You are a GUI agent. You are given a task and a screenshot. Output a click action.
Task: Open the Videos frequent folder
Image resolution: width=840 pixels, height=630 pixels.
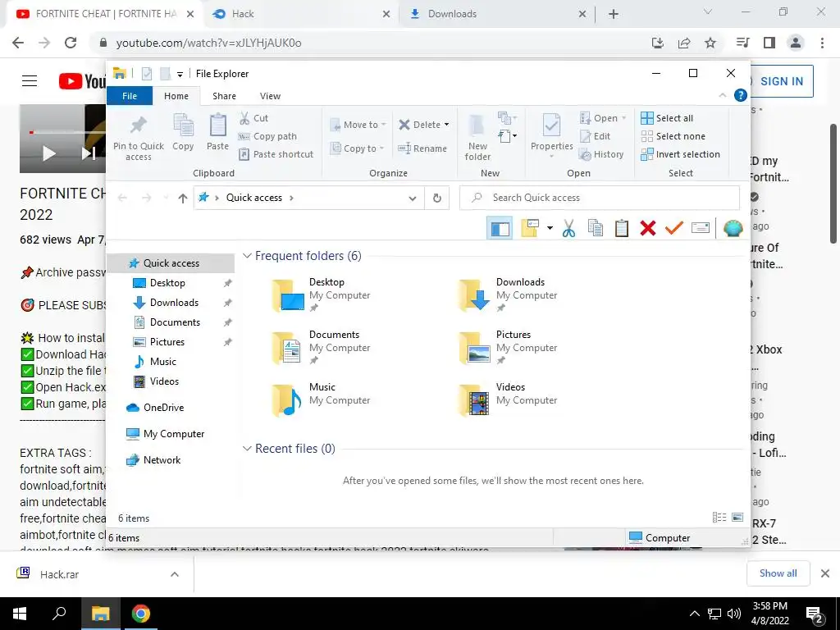508,399
